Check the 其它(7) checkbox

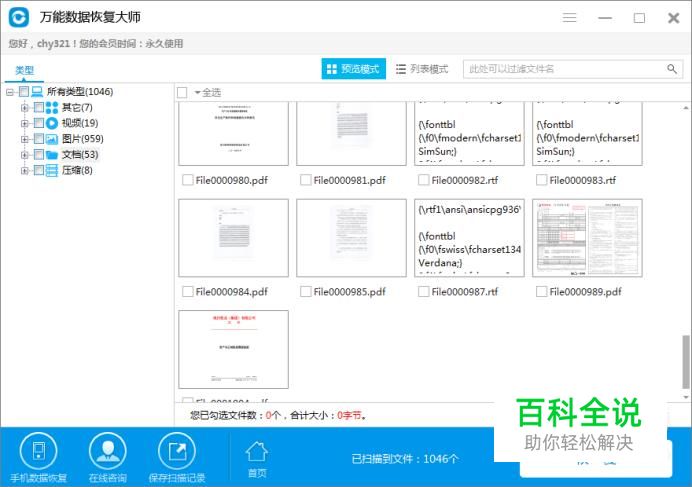click(39, 107)
